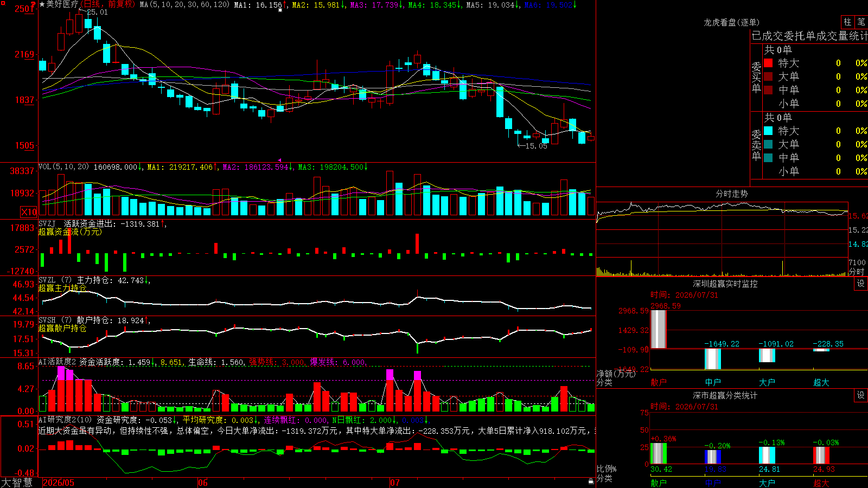
Task: Click the 2968.59 散户 net inflow bar
Action: point(659,329)
